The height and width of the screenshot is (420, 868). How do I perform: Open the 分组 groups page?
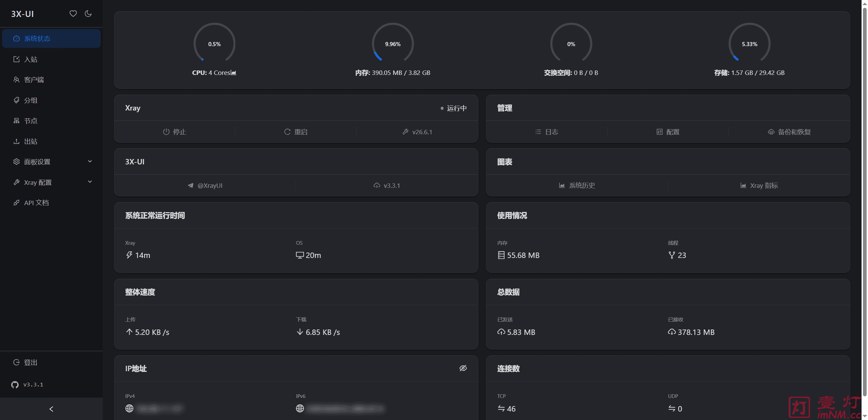(51, 100)
